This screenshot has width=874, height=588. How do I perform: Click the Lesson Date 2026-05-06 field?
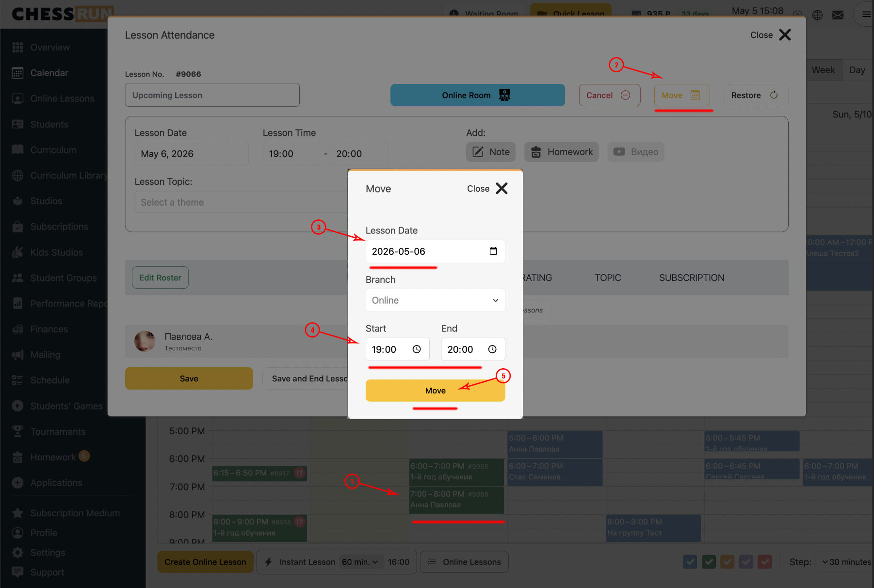435,251
